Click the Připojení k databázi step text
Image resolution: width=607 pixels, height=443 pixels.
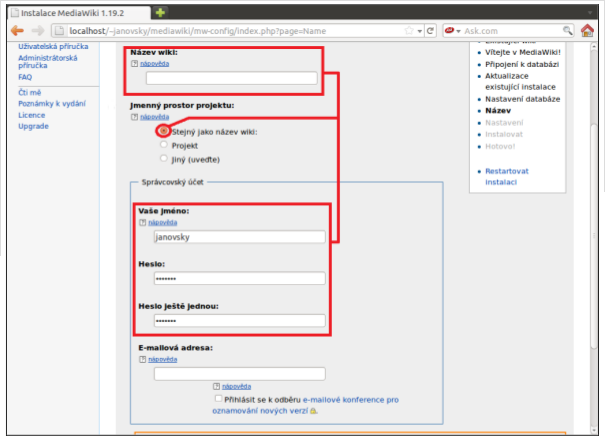(x=522, y=64)
